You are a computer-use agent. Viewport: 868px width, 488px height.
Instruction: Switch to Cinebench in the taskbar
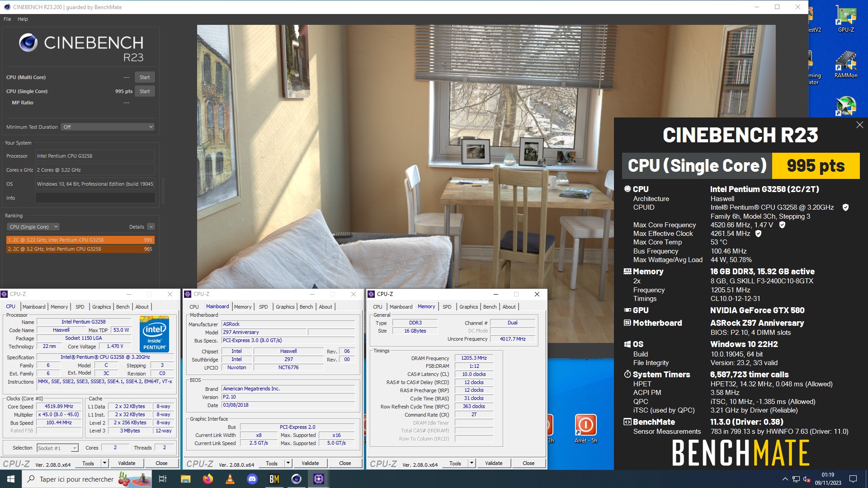[x=296, y=479]
